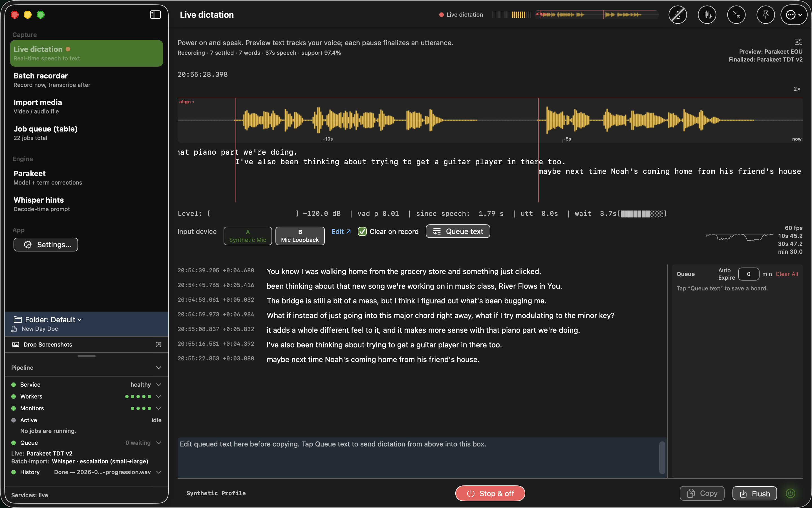
Task: Open Job queue (table) view
Action: (86, 133)
